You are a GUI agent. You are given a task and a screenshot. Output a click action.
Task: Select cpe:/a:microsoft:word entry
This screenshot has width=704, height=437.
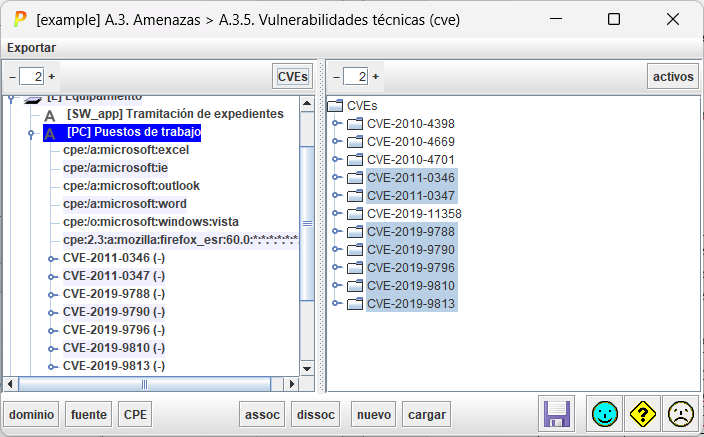pyautogui.click(x=124, y=204)
